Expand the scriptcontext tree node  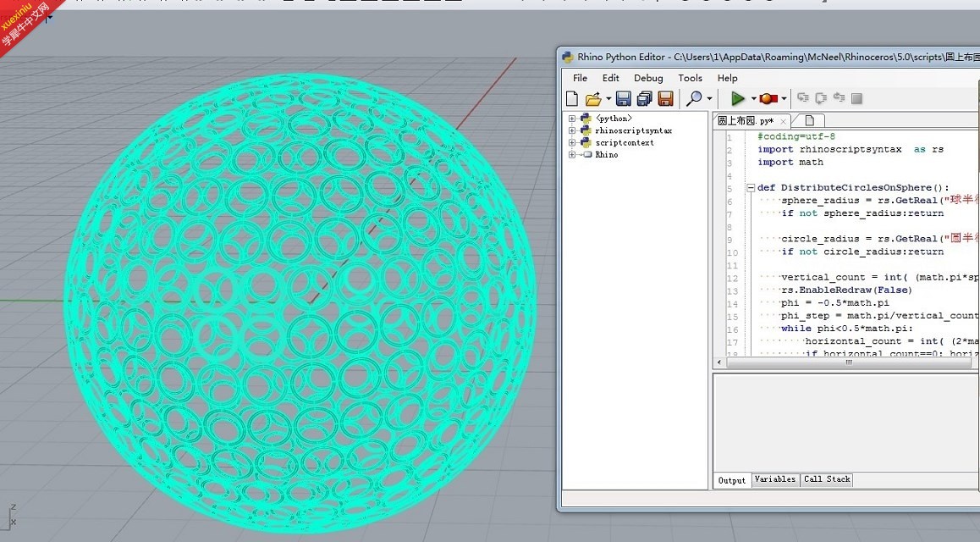tap(572, 142)
